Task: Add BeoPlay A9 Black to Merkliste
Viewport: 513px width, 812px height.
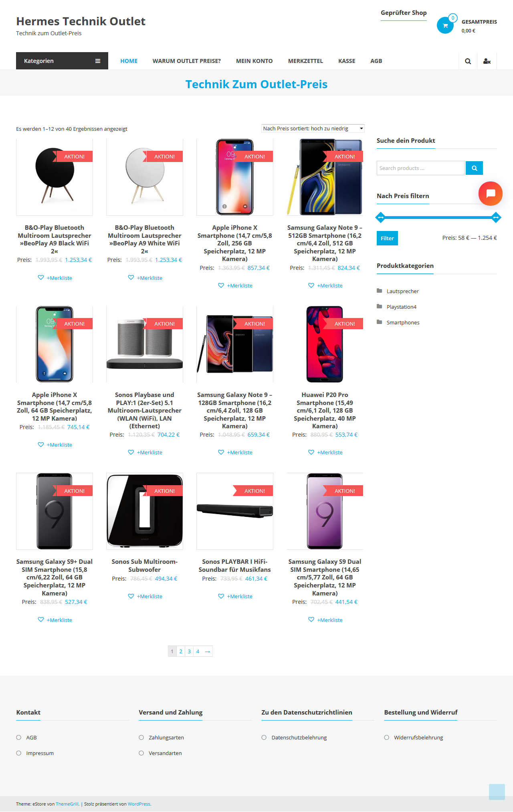Action: pos(55,278)
